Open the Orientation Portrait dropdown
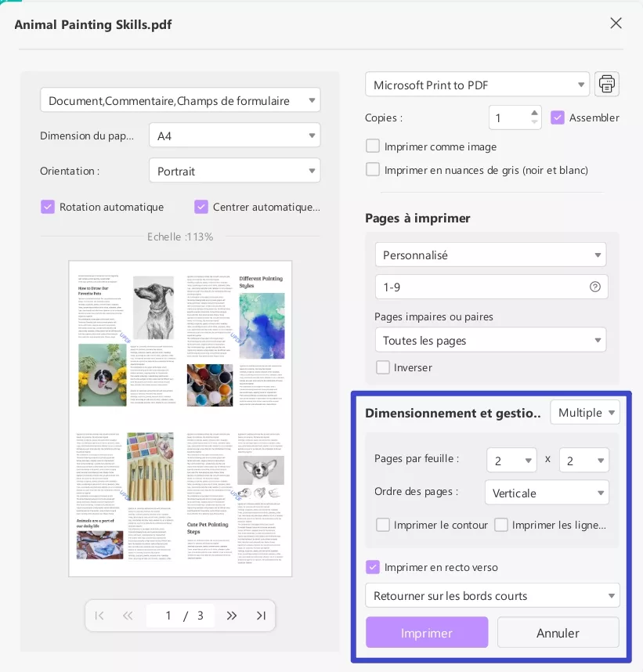This screenshot has height=672, width=643. pyautogui.click(x=235, y=171)
